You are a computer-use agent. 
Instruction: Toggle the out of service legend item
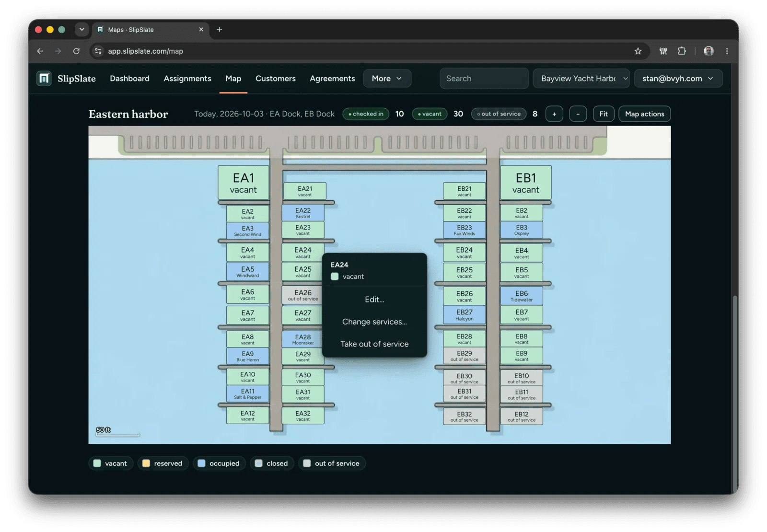(332, 463)
